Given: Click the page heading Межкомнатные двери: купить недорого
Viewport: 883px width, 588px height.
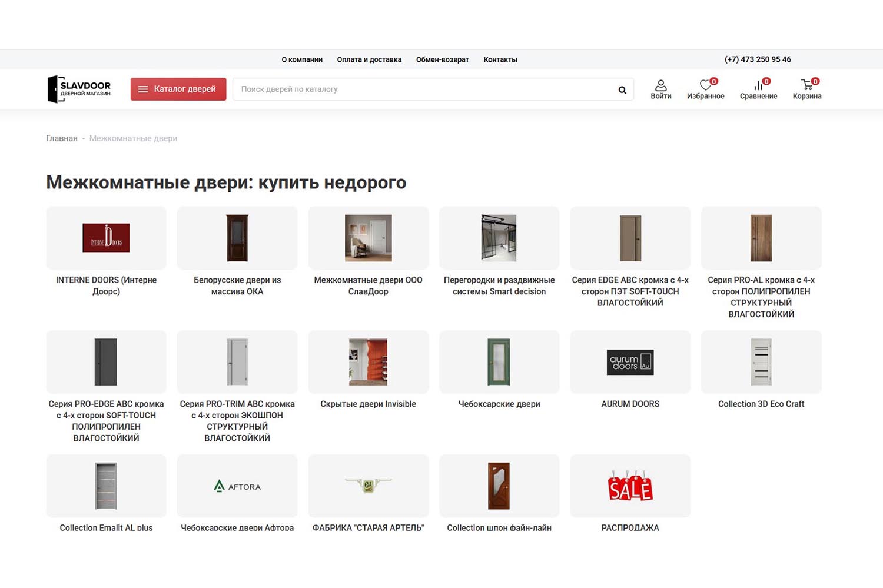Looking at the screenshot, I should [x=226, y=182].
